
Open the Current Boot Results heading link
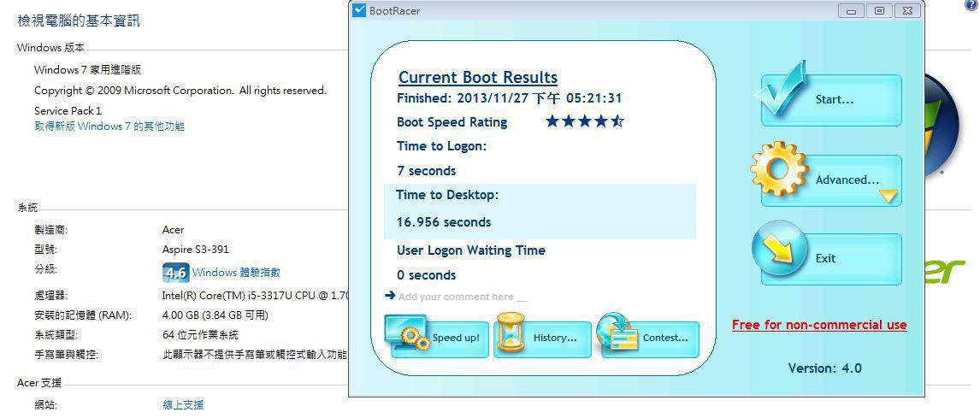[478, 78]
